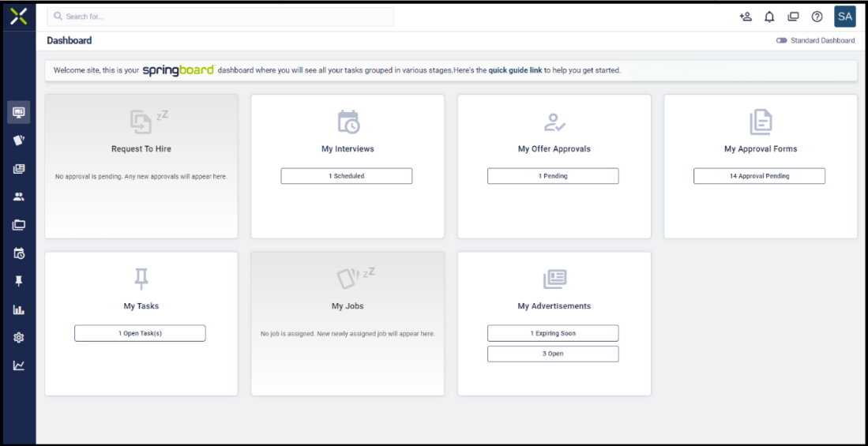Select the dashboard monitor icon in sidebar
The width and height of the screenshot is (868, 446).
tap(19, 112)
